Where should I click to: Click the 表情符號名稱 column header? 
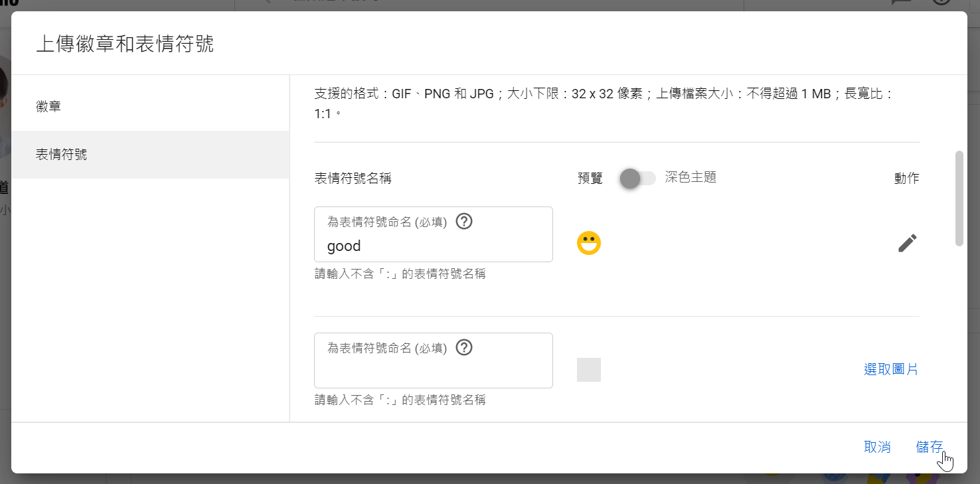click(x=353, y=178)
